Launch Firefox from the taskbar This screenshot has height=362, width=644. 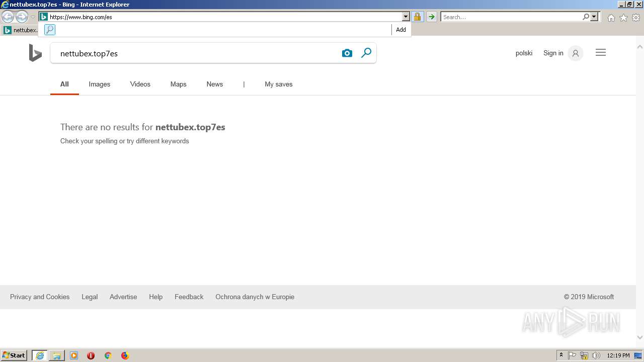click(x=125, y=355)
